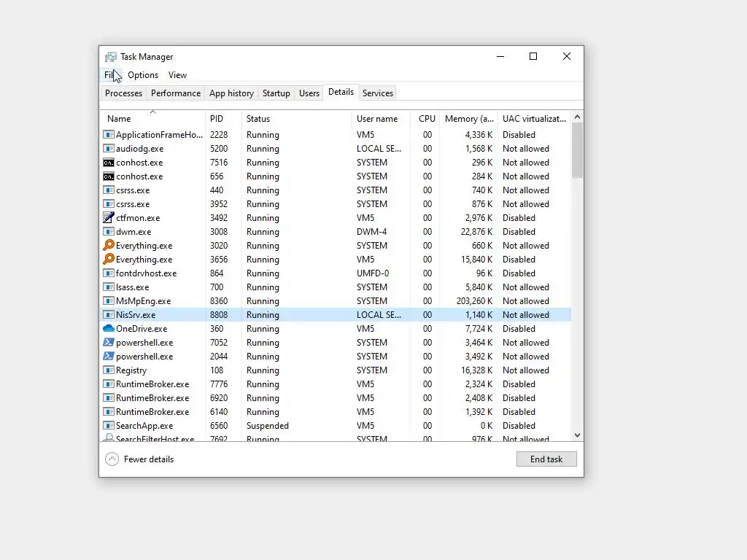This screenshot has width=747, height=560.
Task: Sort by the CPU column header
Action: pyautogui.click(x=425, y=119)
